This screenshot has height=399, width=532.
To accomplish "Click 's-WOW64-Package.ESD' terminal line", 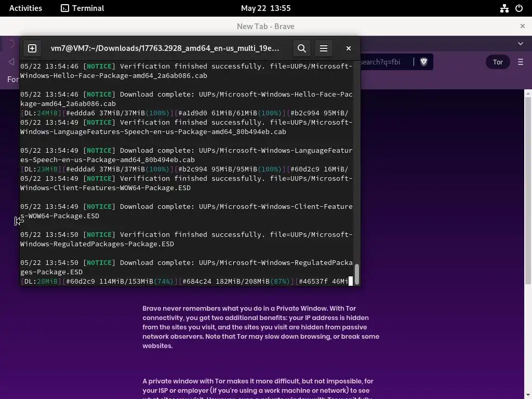I will click(60, 216).
